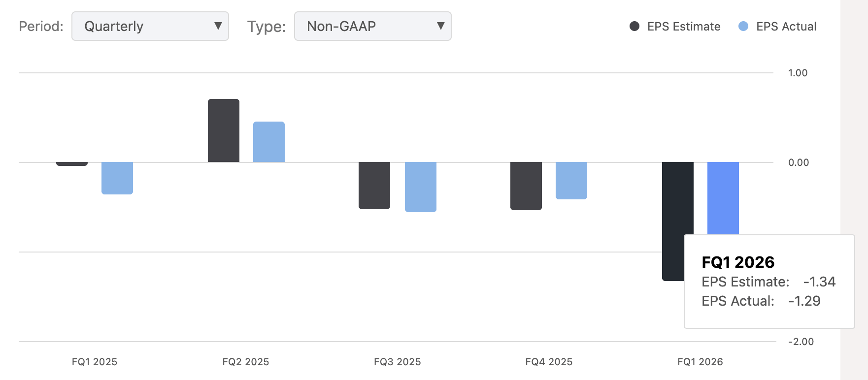Select the highlighted FQ1 2026 EPS Actual bar
Image resolution: width=868 pixels, height=380 pixels.
[723, 198]
